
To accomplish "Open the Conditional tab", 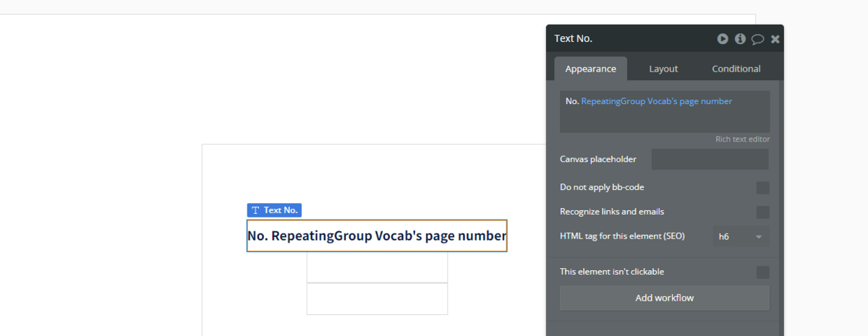I will click(736, 69).
